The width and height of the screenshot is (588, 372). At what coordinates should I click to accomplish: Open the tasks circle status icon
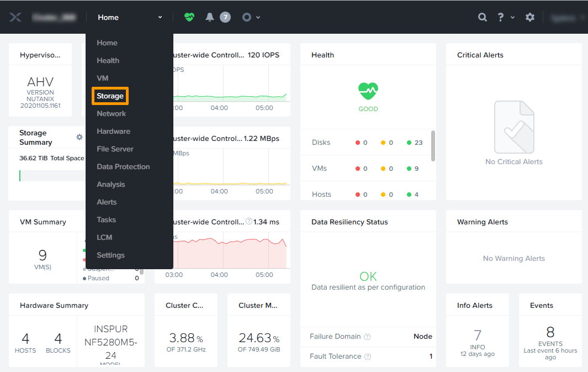pyautogui.click(x=247, y=17)
